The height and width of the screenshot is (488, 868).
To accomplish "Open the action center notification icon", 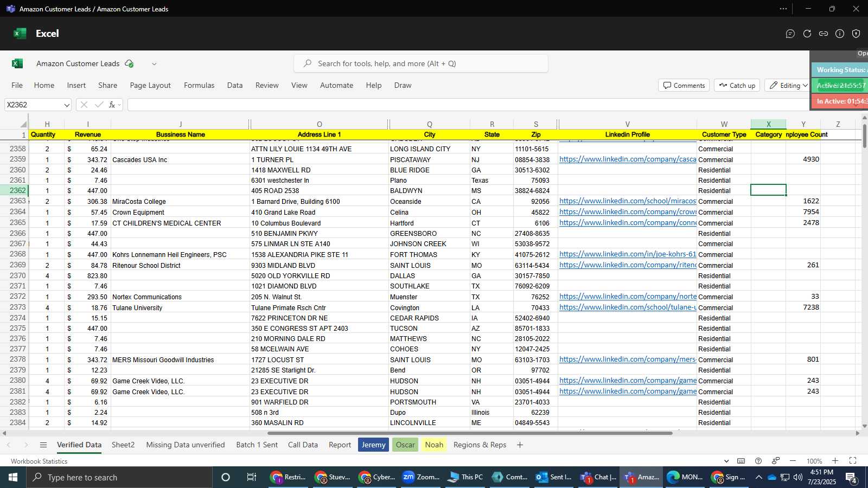I will (851, 477).
